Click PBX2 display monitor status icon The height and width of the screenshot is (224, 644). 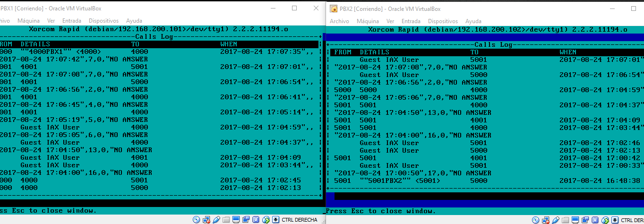[x=575, y=220]
